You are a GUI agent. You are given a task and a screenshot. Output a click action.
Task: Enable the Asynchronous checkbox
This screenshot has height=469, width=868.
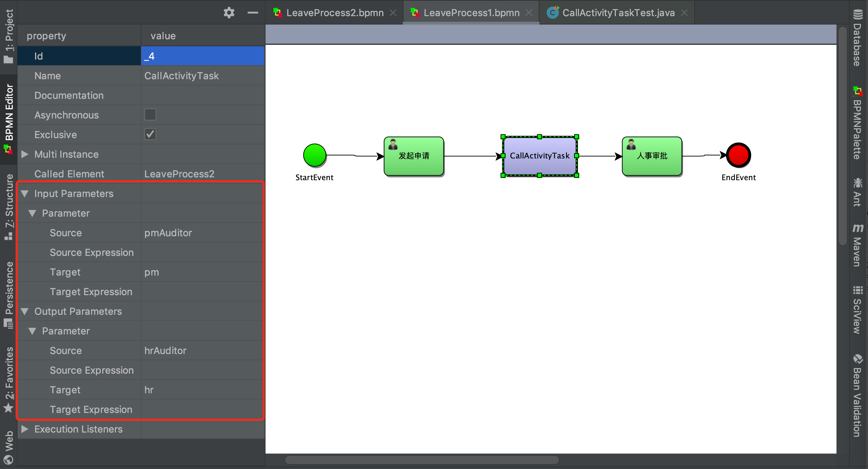[x=150, y=115]
